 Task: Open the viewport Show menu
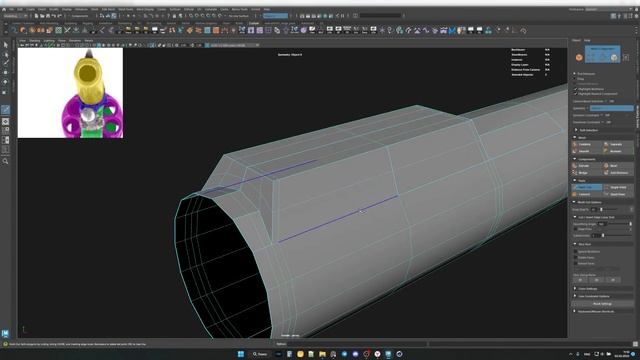pyautogui.click(x=61, y=41)
